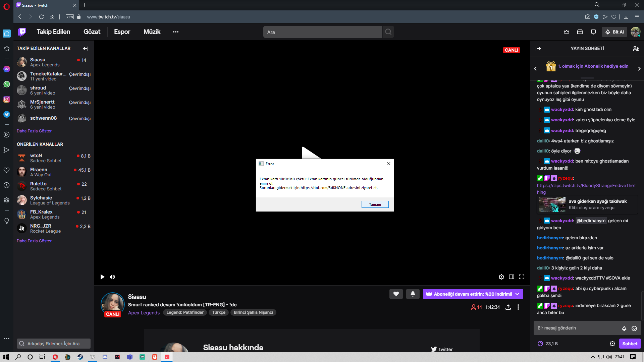The width and height of the screenshot is (644, 362).
Task: Reload the page
Action: (x=41, y=17)
